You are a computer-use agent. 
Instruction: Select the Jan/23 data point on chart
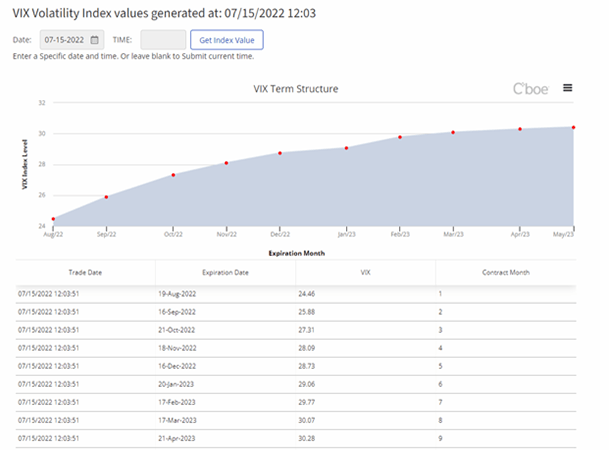pyautogui.click(x=346, y=148)
